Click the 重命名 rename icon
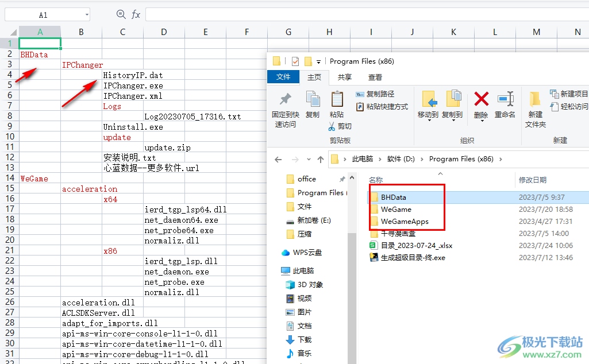589x364 pixels. (505, 99)
